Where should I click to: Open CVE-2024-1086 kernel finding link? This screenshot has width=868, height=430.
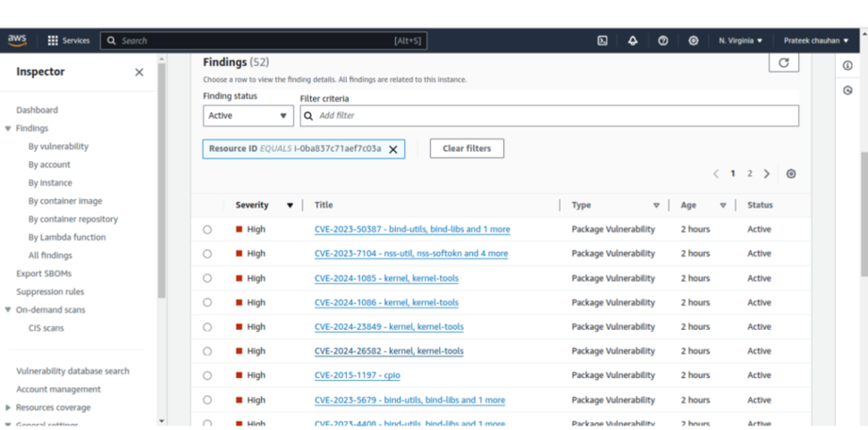point(386,303)
